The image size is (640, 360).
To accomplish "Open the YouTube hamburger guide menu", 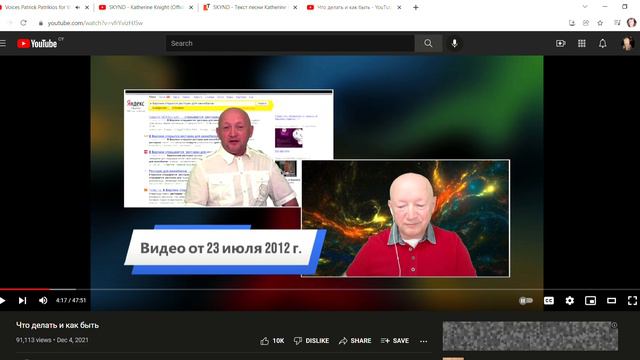I will [x=3, y=43].
